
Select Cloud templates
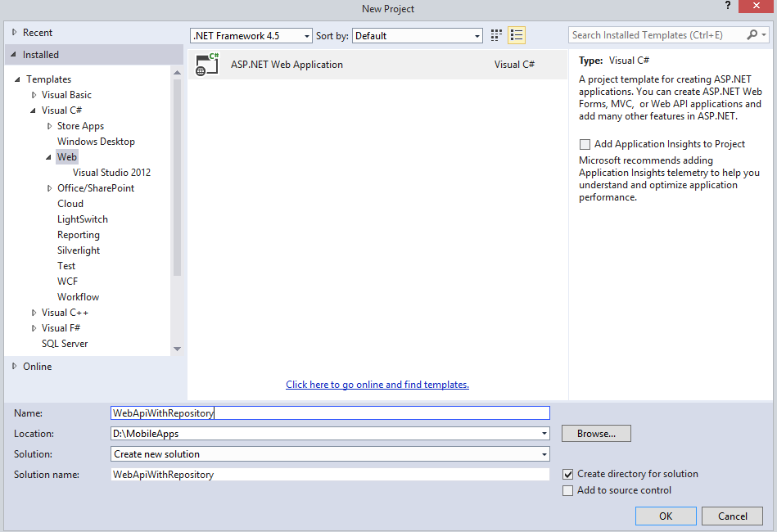70,204
